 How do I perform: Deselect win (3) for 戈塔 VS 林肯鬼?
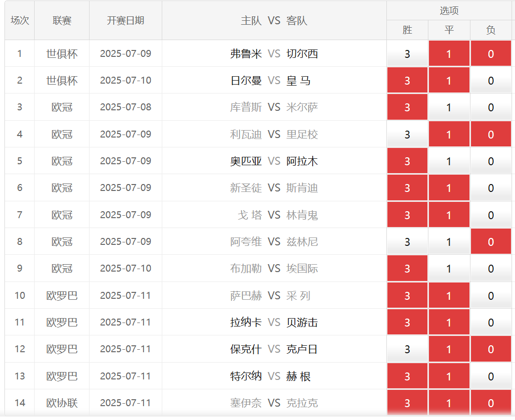[407, 215]
